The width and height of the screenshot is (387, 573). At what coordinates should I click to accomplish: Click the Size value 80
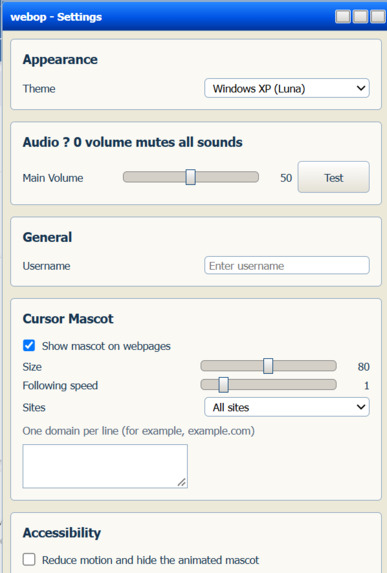(x=364, y=367)
